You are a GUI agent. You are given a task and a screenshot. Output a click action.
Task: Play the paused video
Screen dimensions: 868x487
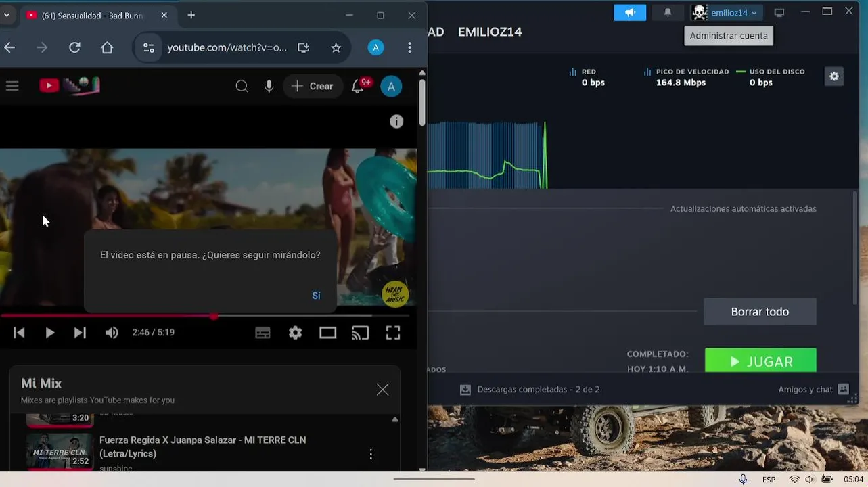[49, 332]
